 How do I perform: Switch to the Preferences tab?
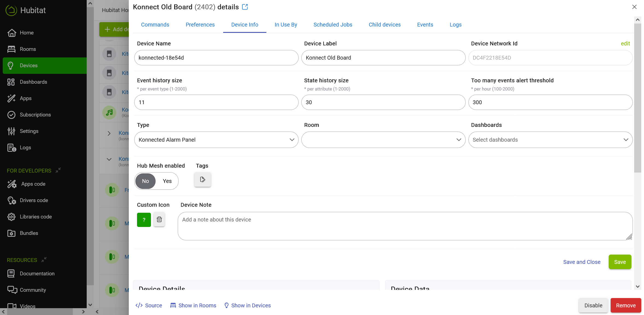[x=200, y=25]
